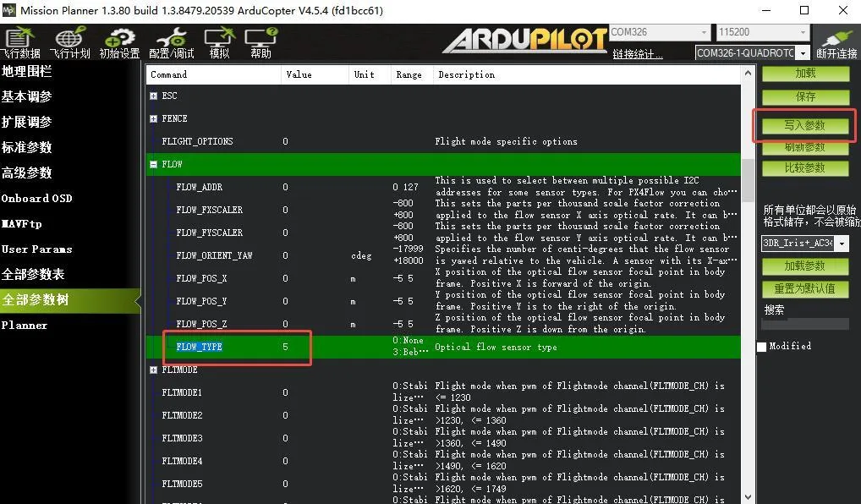This screenshot has height=504, width=861.
Task: Click the 加载 load button
Action: (805, 74)
